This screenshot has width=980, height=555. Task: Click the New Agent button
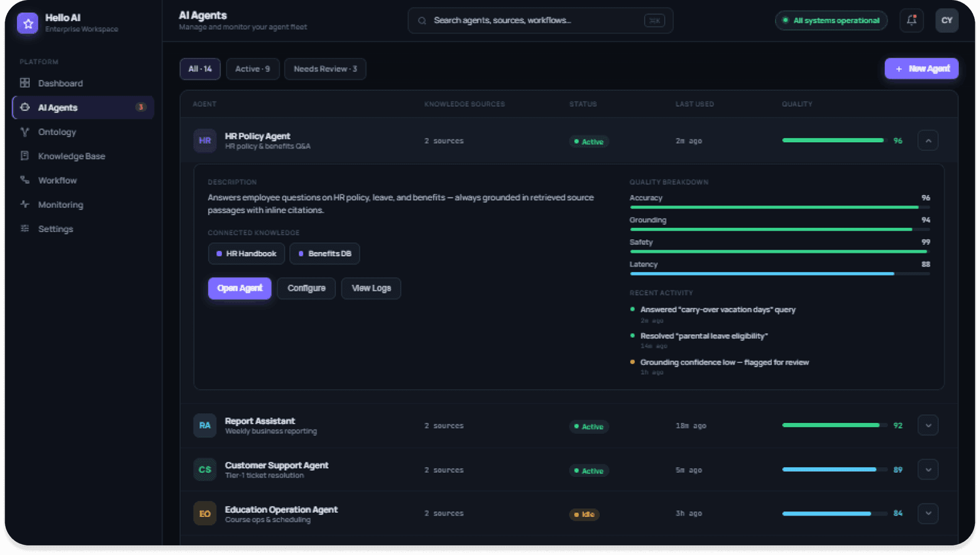(921, 69)
